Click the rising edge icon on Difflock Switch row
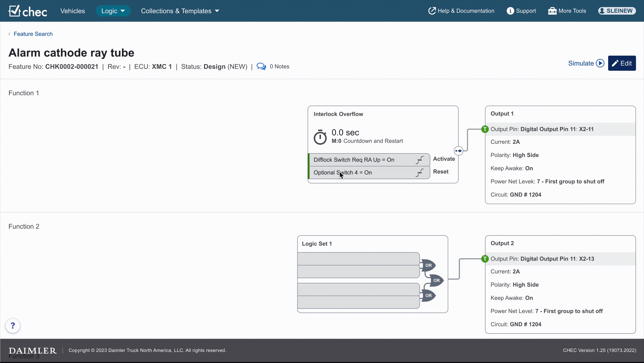Image resolution: width=644 pixels, height=363 pixels. (419, 160)
